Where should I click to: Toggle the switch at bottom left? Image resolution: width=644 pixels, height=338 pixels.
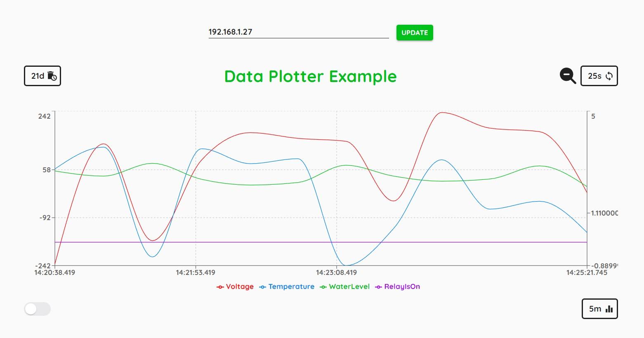coord(37,309)
